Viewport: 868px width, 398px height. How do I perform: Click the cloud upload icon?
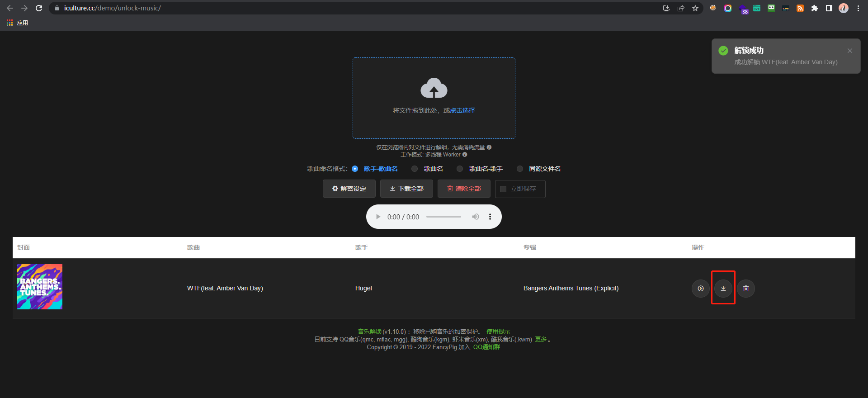[434, 88]
